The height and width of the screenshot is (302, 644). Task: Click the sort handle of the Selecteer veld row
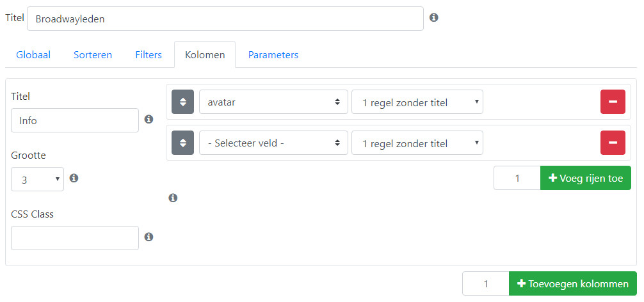pyautogui.click(x=183, y=143)
